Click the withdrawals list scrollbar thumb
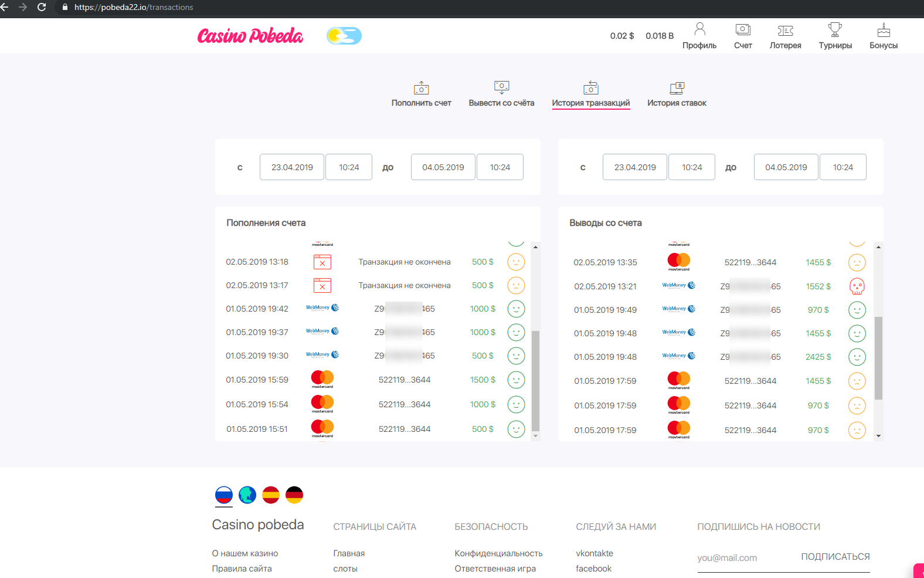The width and height of the screenshot is (924, 578). pyautogui.click(x=878, y=358)
